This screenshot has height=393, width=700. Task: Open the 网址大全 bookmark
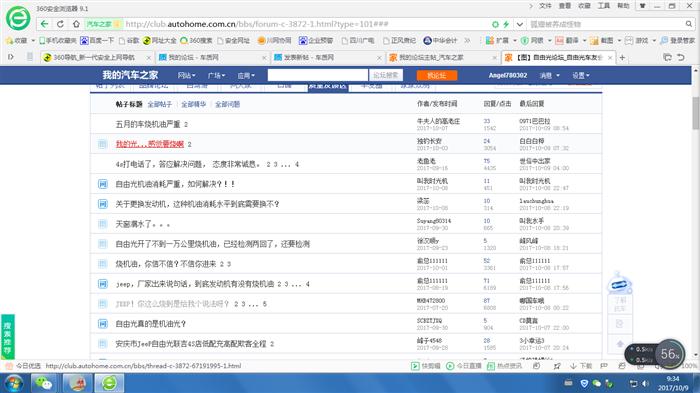coord(159,41)
